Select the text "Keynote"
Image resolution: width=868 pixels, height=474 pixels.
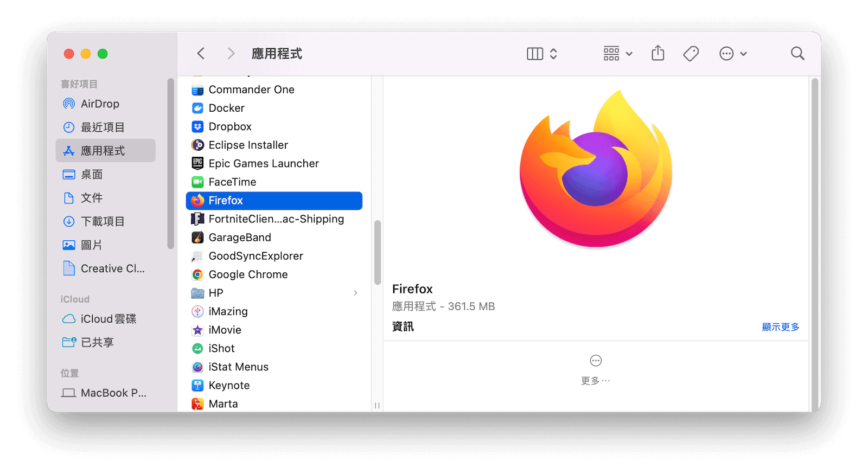pyautogui.click(x=229, y=386)
